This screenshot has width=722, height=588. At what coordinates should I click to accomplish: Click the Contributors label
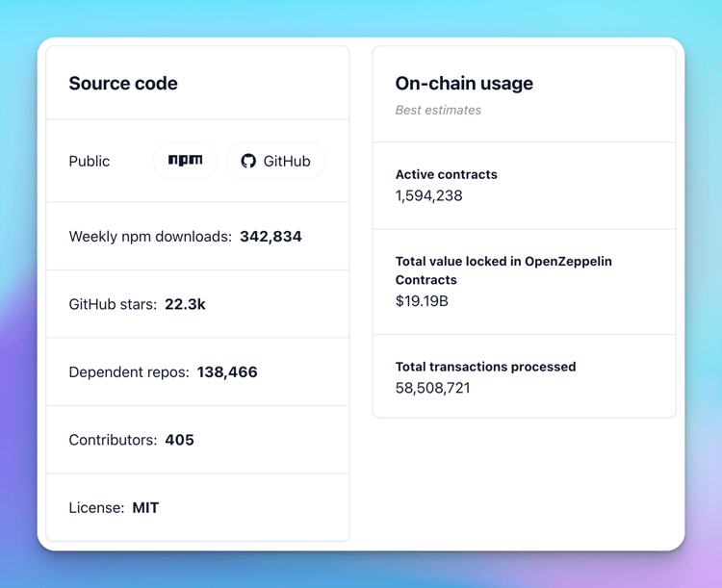click(113, 440)
